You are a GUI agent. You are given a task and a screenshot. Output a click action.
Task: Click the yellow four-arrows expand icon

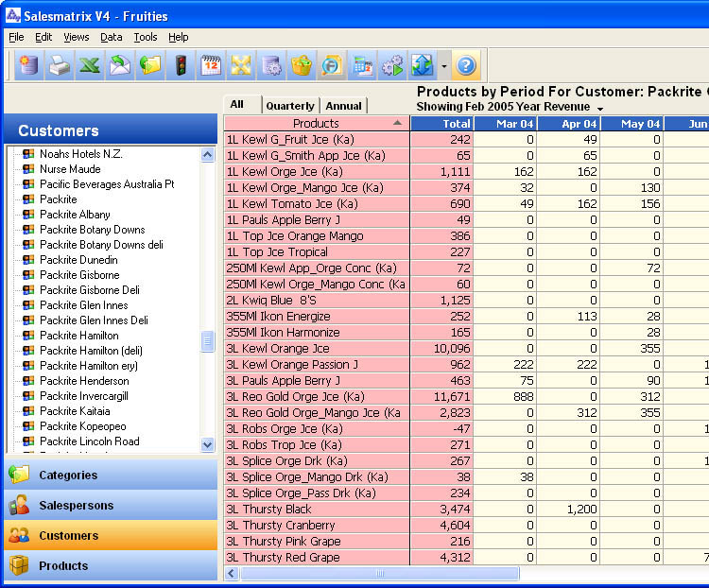click(x=241, y=65)
